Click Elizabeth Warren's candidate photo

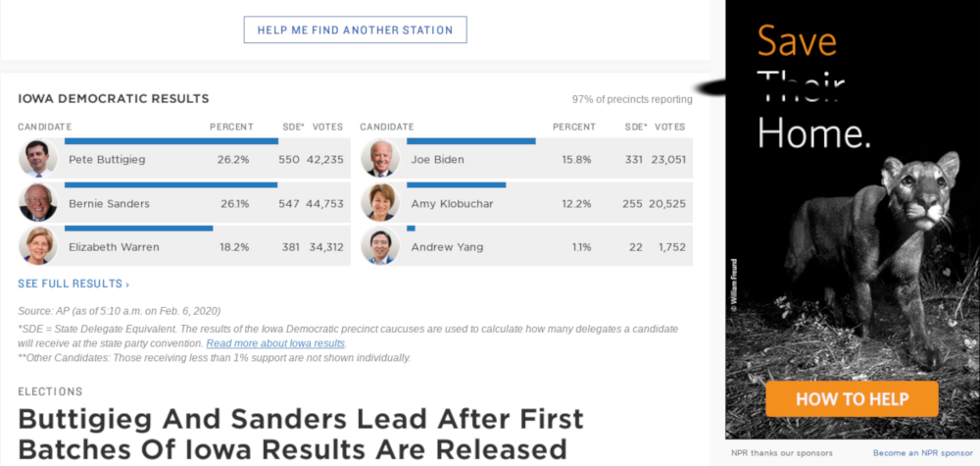point(37,246)
